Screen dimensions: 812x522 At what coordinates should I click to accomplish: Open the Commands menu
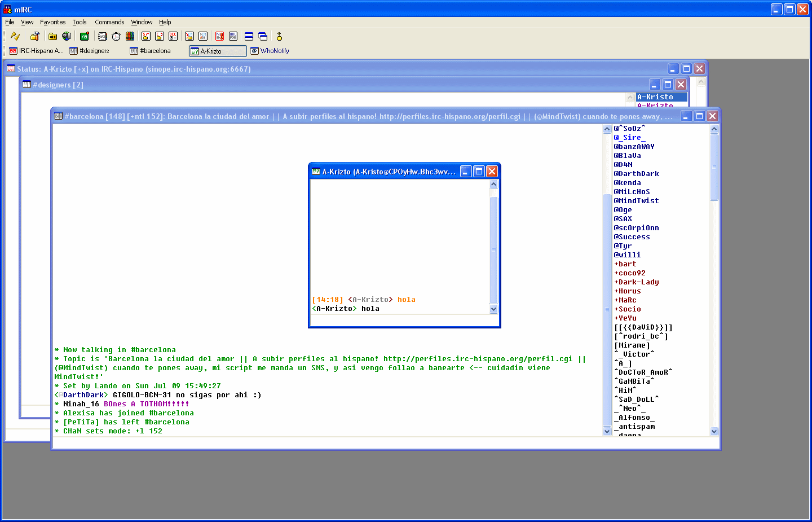[109, 22]
